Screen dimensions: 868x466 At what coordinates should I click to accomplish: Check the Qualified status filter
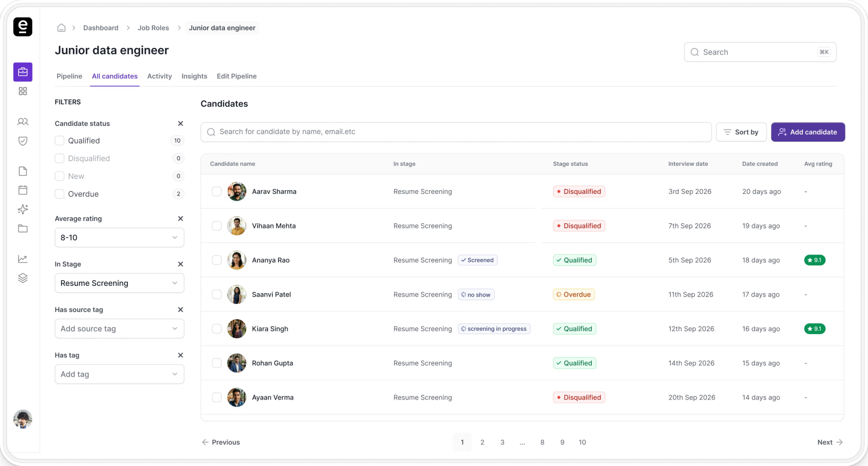point(59,141)
